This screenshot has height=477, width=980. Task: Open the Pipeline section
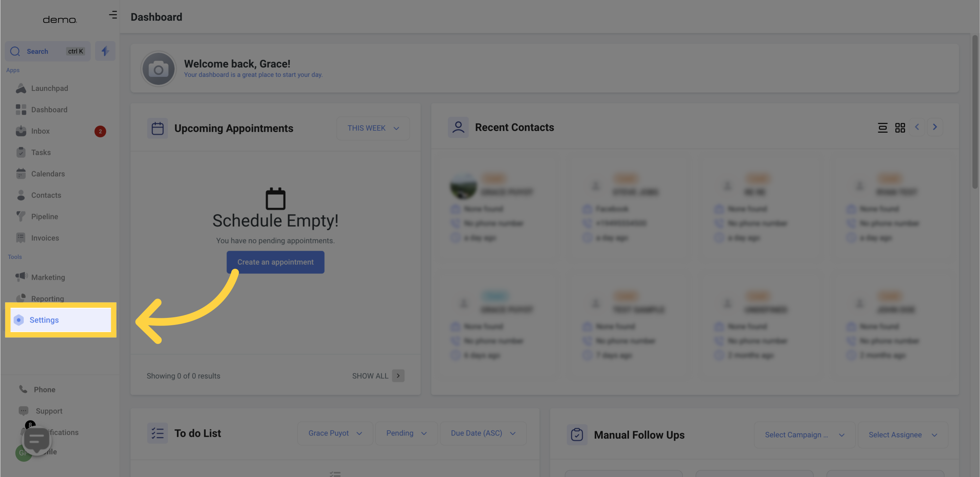(x=44, y=216)
